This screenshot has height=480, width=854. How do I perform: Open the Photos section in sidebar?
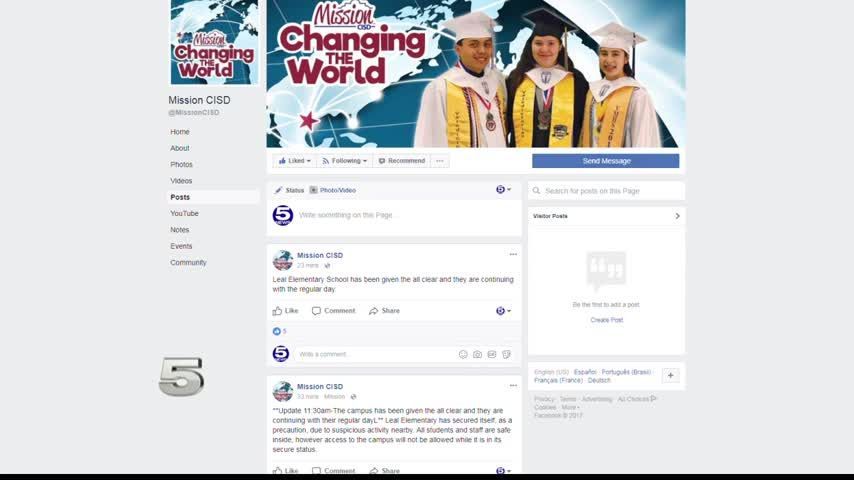click(181, 165)
